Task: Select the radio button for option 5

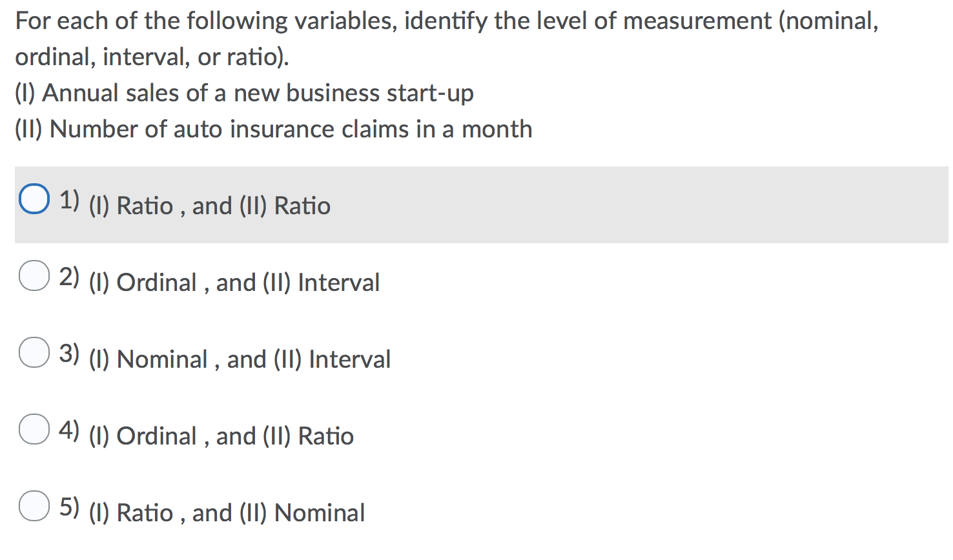Action: (x=34, y=506)
